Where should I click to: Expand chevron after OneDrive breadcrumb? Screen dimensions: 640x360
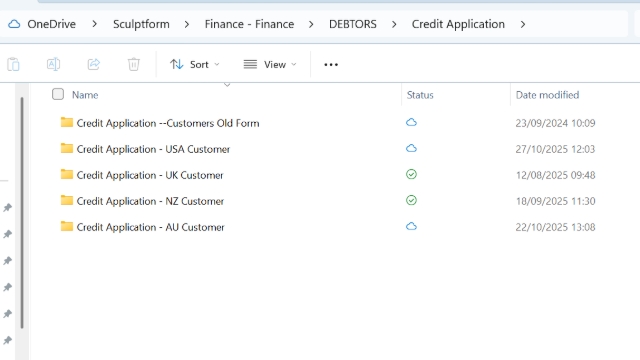click(x=95, y=24)
